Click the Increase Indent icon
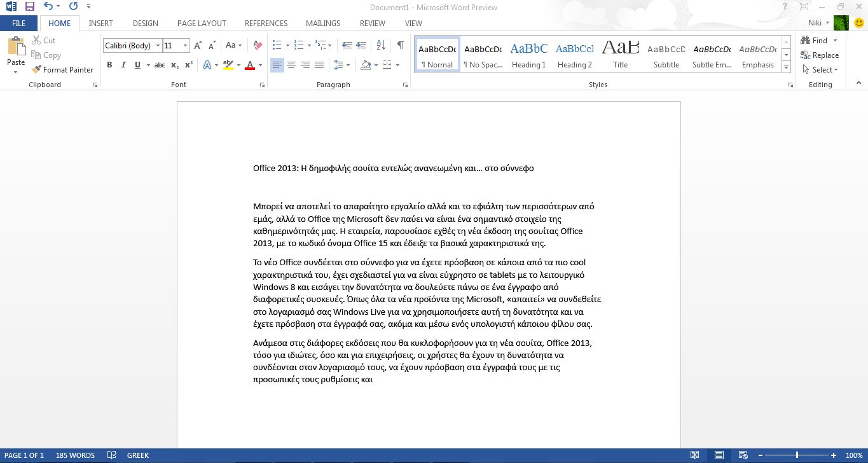Image resolution: width=868 pixels, height=463 pixels. pos(362,45)
